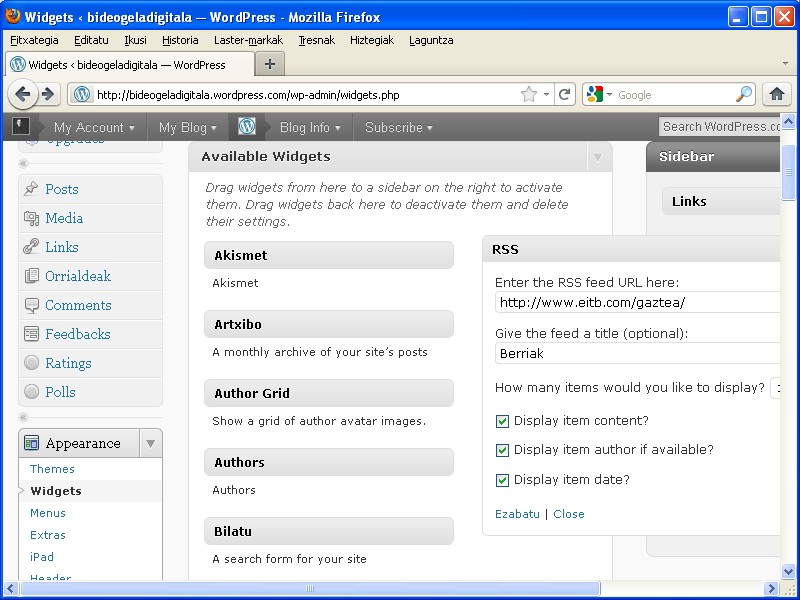Click the Ratings circle icon
The height and width of the screenshot is (600, 800).
[31, 363]
